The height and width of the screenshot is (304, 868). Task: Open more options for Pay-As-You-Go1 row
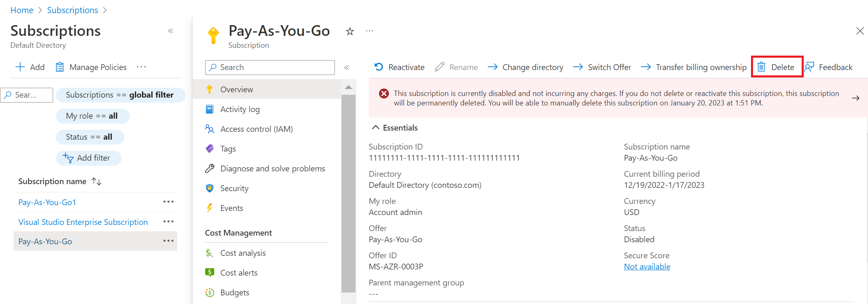coord(168,202)
